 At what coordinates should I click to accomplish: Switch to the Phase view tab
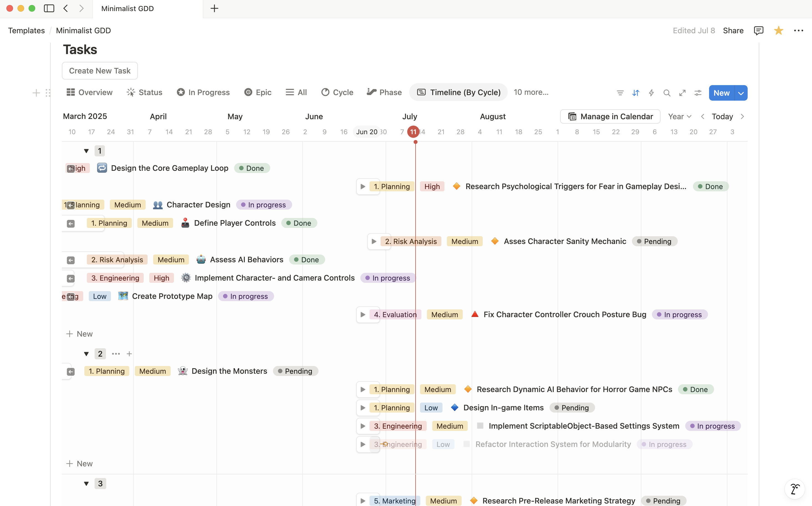(x=385, y=92)
